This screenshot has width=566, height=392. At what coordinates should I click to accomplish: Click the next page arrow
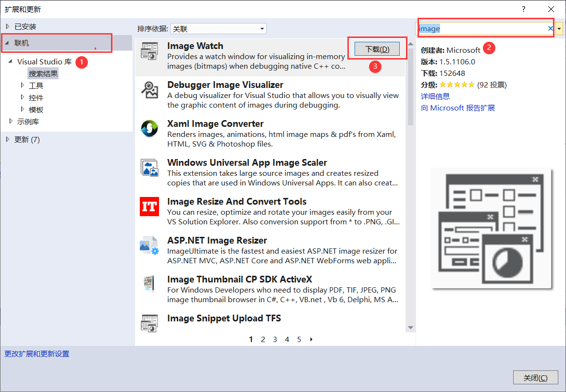[x=311, y=339]
